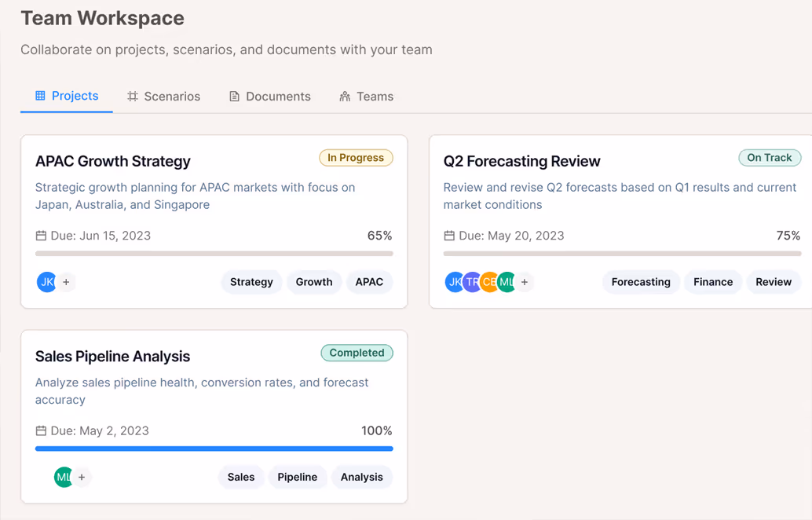
Task: Add member to APAC Growth Strategy with plus
Action: click(x=66, y=282)
